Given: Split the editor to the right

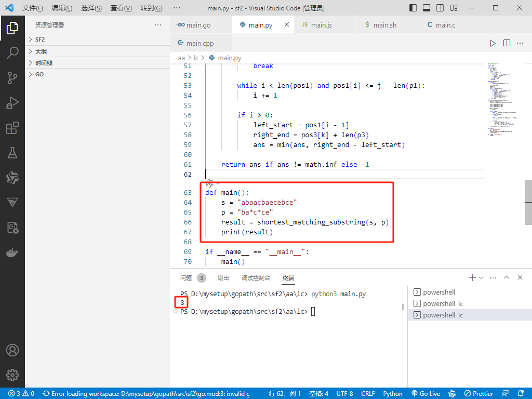Looking at the screenshot, I should 507,43.
